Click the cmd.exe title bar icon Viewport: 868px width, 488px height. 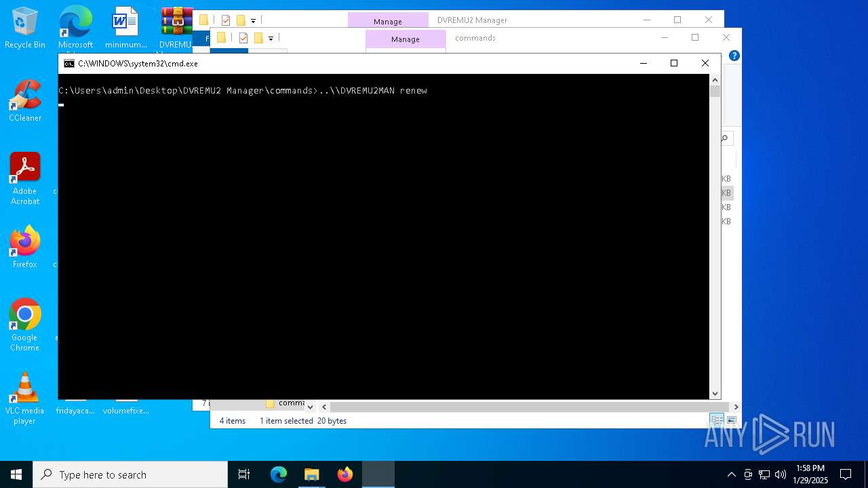point(68,63)
